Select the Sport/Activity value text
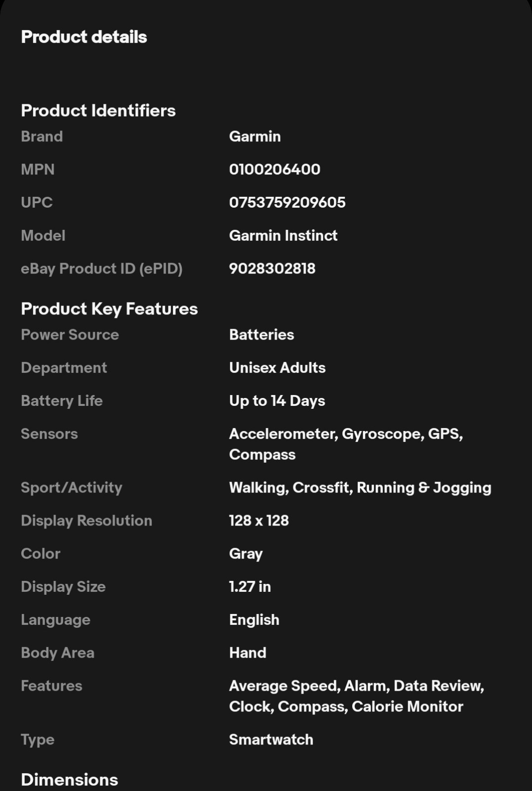Screen dimensions: 532x791 point(360,488)
